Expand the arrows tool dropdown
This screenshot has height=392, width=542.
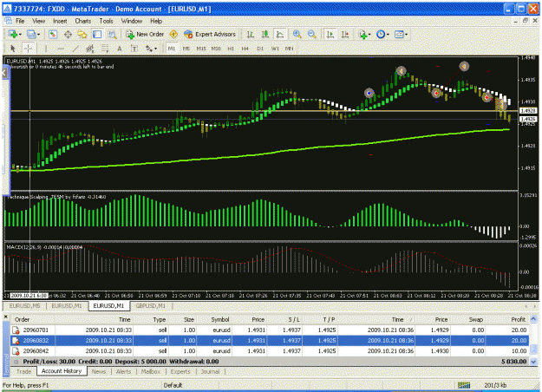click(155, 49)
